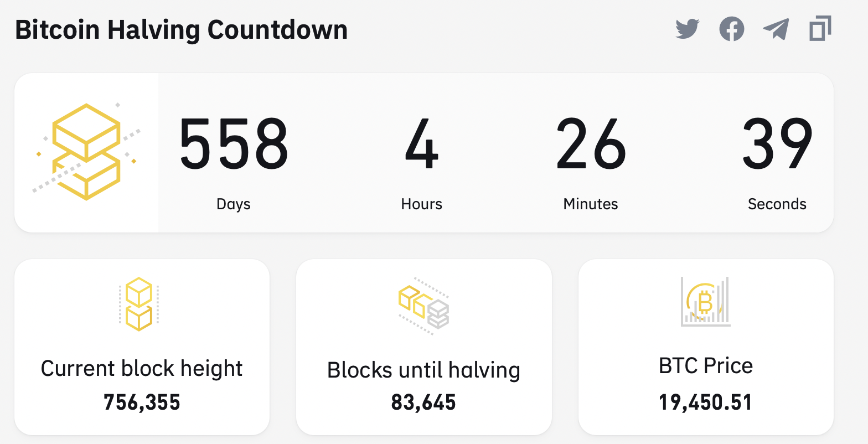Share countdown on Twitter
Screen dimensions: 868x444
pos(688,29)
